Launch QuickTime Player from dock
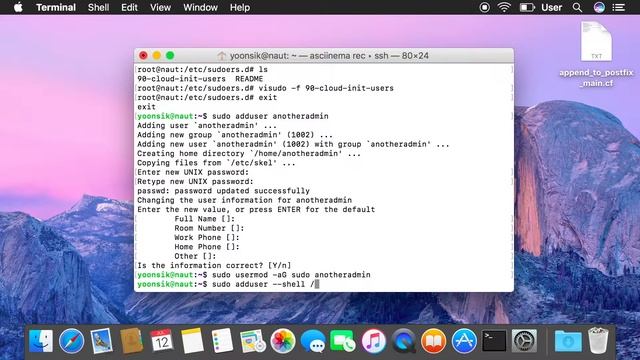Image resolution: width=640 pixels, height=360 pixels. click(404, 340)
